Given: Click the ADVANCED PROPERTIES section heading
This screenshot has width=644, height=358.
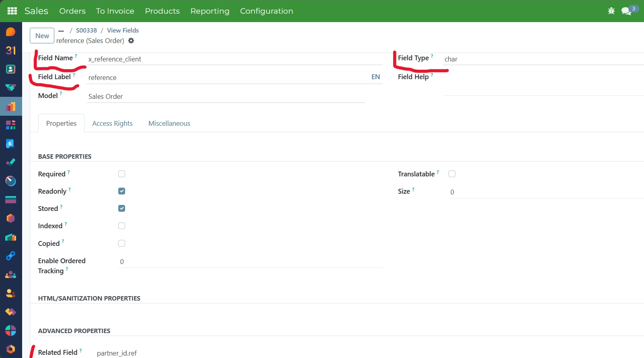Looking at the screenshot, I should [74, 331].
